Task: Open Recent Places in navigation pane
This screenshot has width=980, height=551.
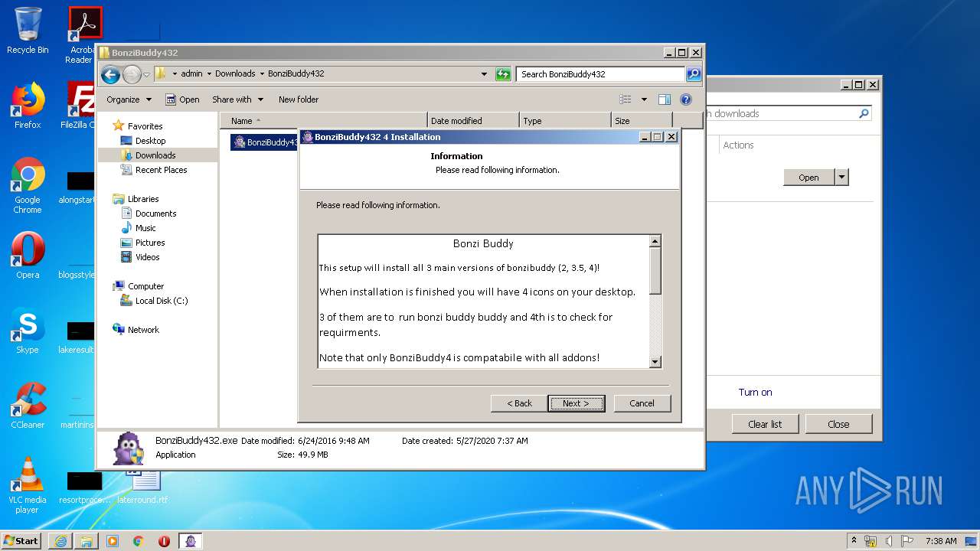Action: point(161,170)
